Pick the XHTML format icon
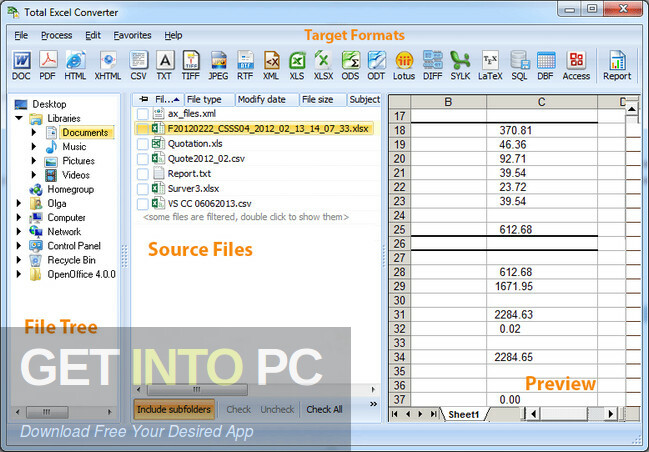 108,65
